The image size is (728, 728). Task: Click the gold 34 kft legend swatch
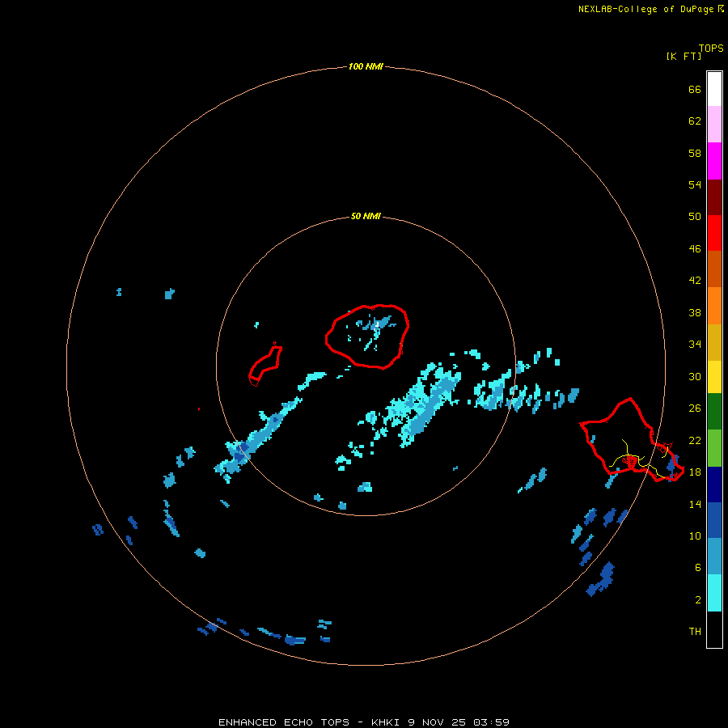tap(714, 342)
